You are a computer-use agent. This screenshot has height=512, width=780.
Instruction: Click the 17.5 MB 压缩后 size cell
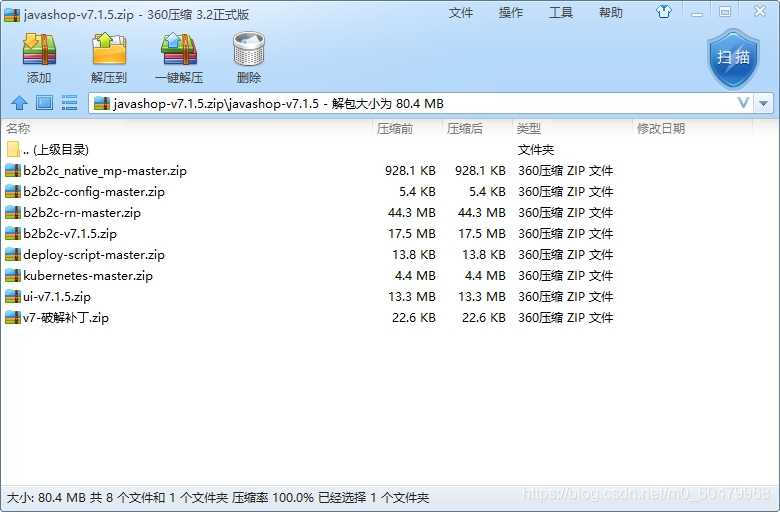coord(482,233)
